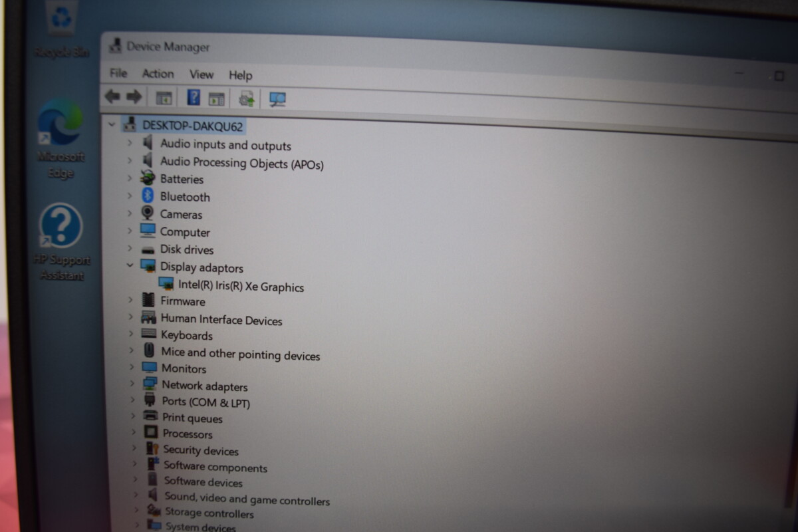Select the Security devices label

[x=201, y=450]
